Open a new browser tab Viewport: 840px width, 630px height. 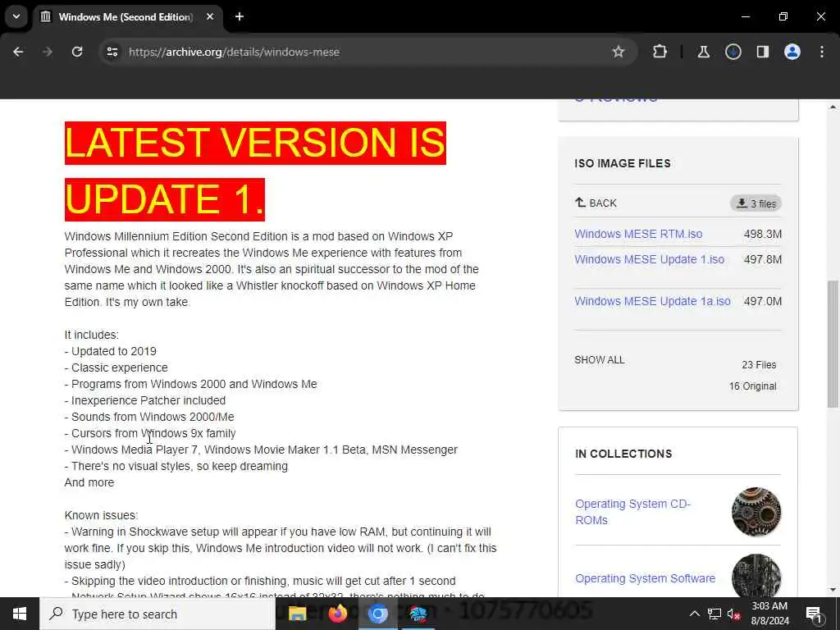[240, 17]
